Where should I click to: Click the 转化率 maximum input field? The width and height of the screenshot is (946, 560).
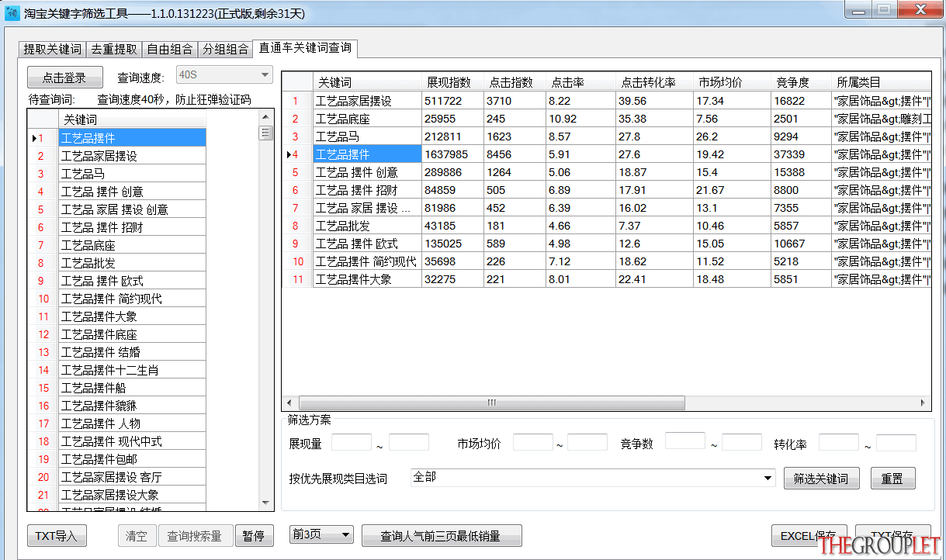[896, 442]
